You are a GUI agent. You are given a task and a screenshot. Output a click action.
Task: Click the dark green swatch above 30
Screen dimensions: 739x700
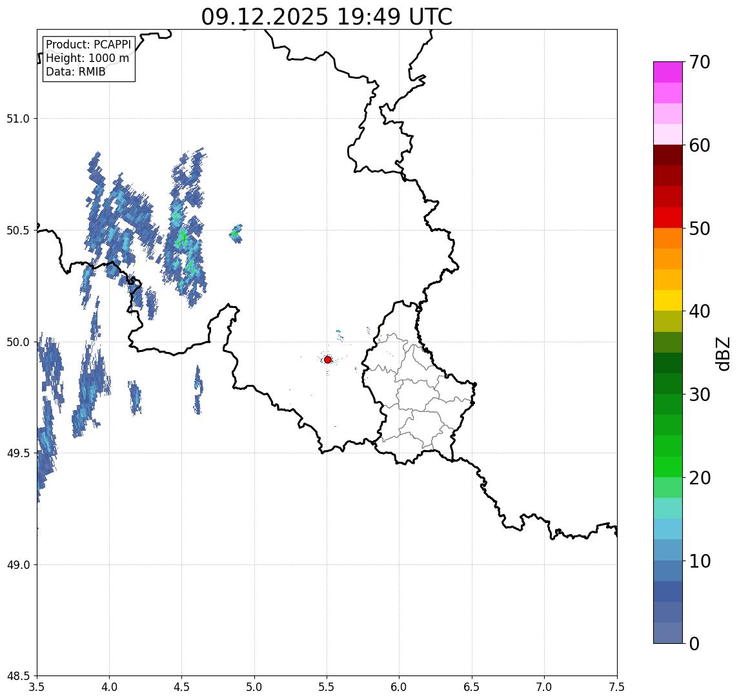pyautogui.click(x=668, y=384)
